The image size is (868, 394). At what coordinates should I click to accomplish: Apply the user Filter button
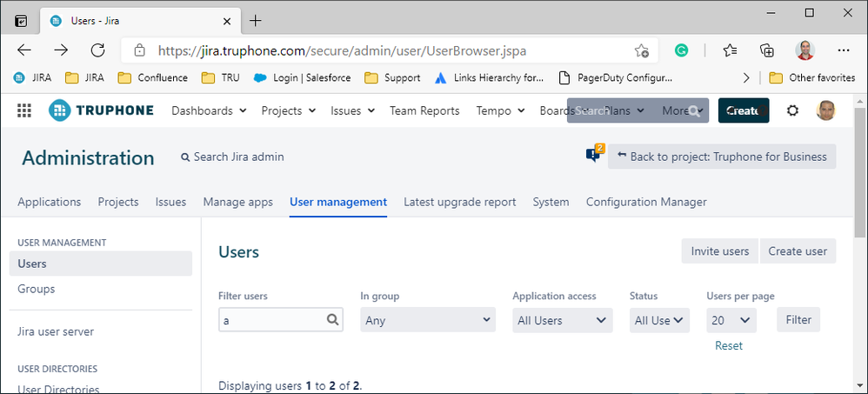798,319
